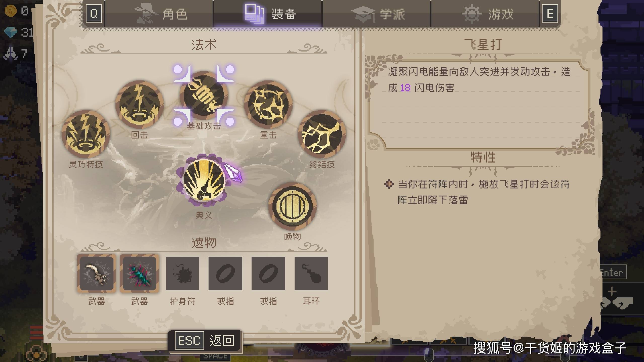Screen dimensions: 644x362
Task: Click the ESC 返回 button
Action: coord(205,341)
